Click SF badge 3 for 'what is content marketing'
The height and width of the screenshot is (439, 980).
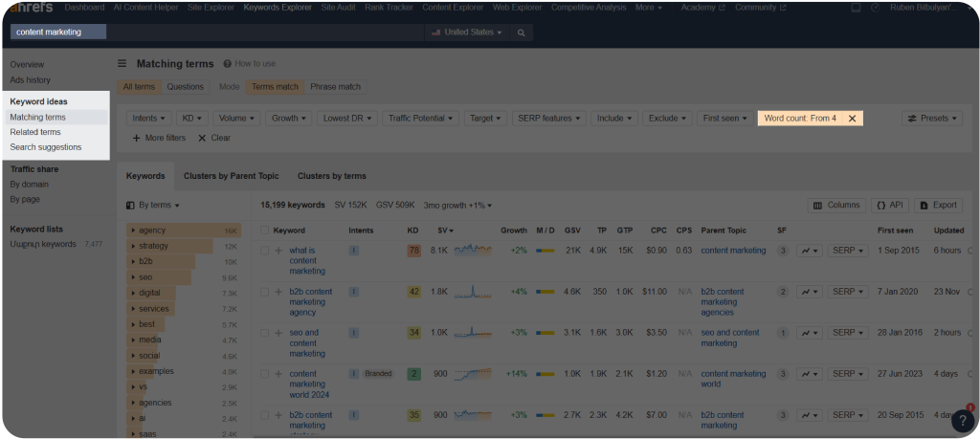pyautogui.click(x=783, y=251)
